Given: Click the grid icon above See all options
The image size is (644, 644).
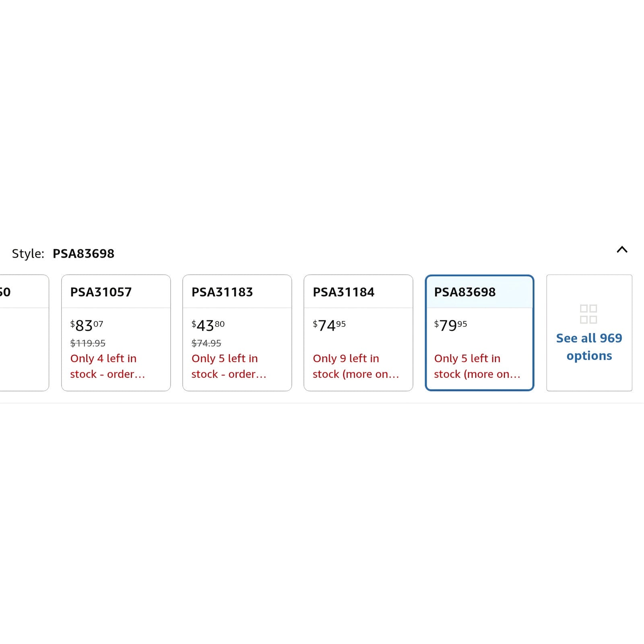Looking at the screenshot, I should pos(588,314).
